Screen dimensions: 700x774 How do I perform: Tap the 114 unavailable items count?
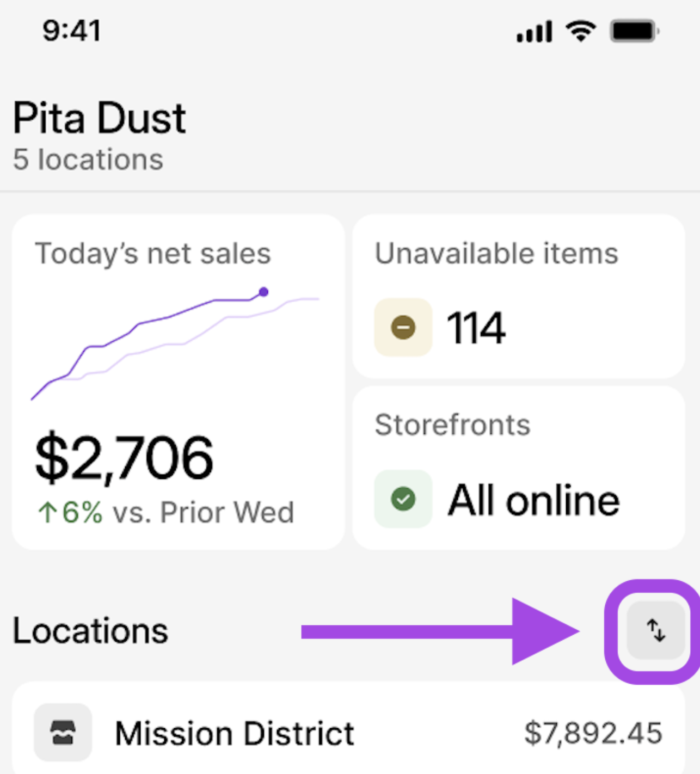[476, 328]
